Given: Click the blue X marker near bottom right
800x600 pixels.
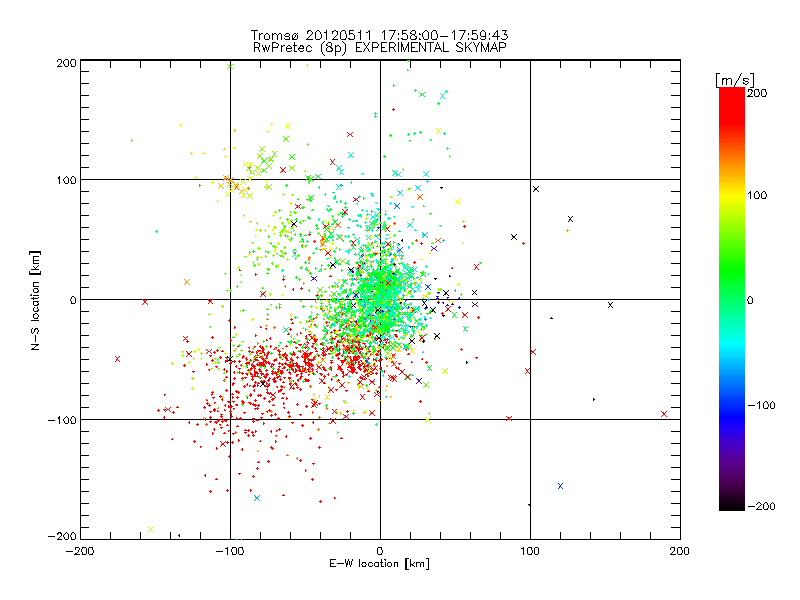Looking at the screenshot, I should 560,486.
